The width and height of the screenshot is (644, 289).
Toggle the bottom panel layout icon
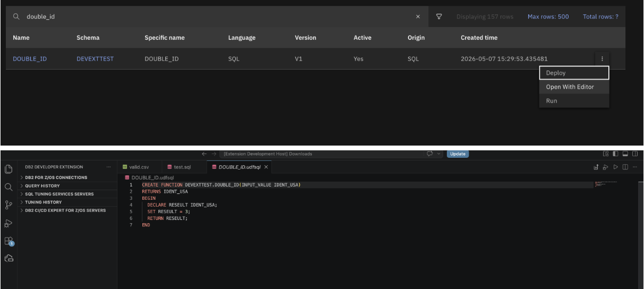click(x=626, y=154)
